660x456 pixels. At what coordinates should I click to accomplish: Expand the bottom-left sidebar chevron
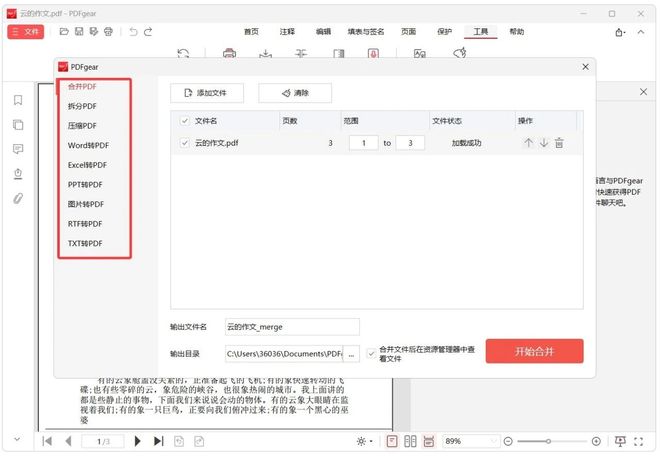tap(17, 439)
